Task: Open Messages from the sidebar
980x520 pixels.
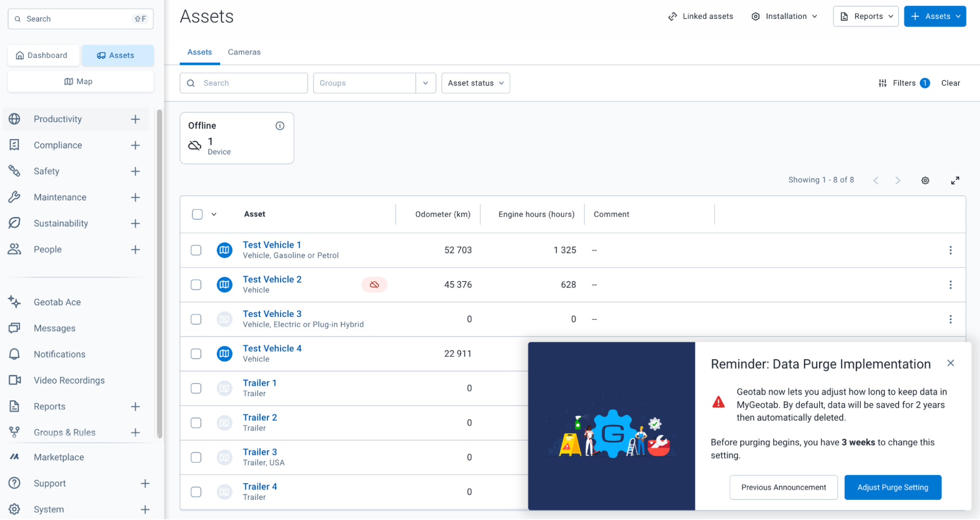Action: pyautogui.click(x=54, y=328)
